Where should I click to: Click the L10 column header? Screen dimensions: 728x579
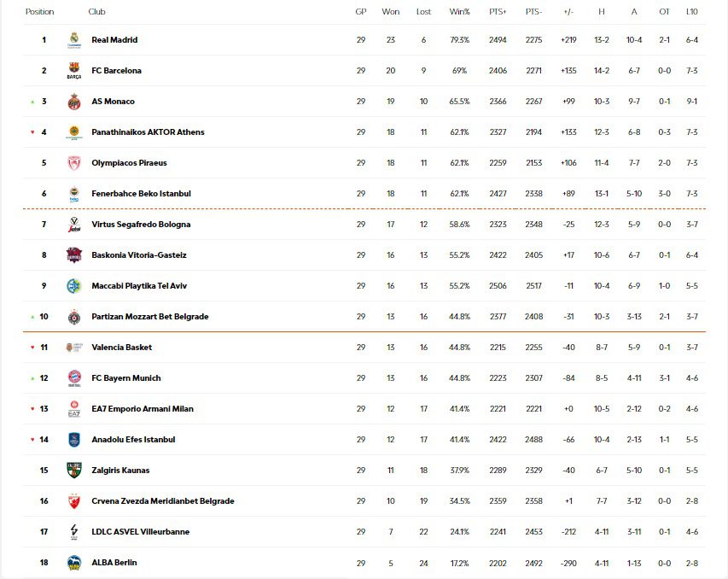pos(691,12)
